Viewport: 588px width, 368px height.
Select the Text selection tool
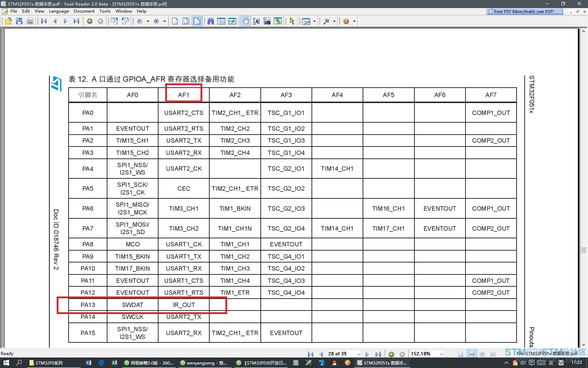[x=256, y=21]
